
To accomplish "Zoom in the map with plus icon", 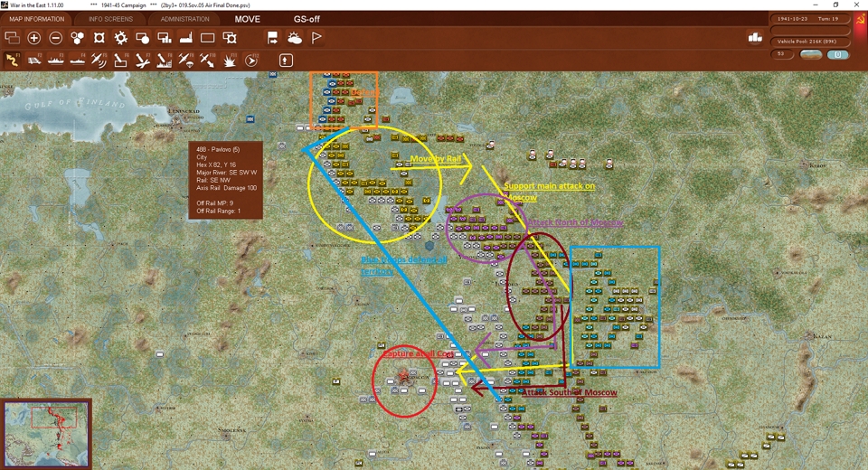I will (x=33, y=38).
